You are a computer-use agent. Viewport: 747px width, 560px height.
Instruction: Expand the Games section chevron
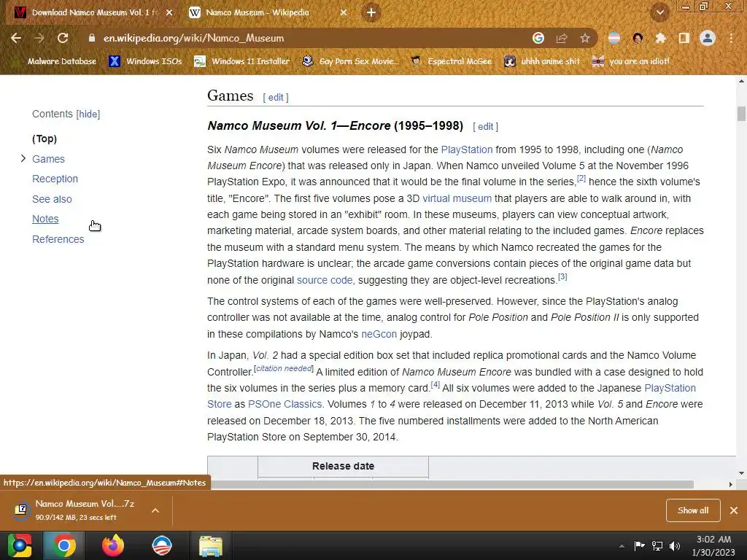[x=23, y=158]
